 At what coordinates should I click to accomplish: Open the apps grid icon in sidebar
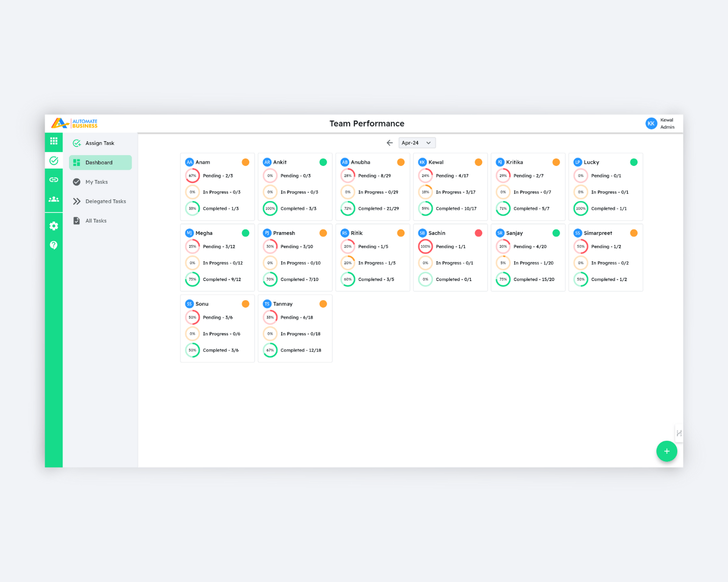[53, 141]
